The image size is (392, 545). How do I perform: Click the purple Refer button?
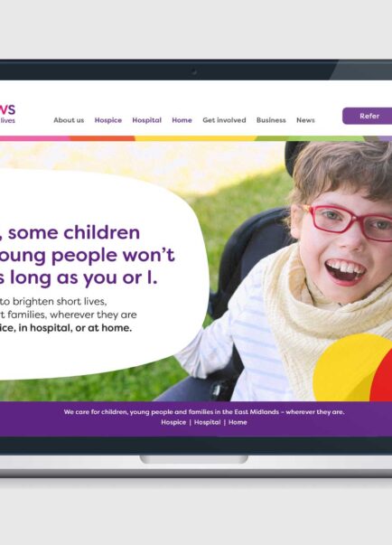[x=367, y=116]
